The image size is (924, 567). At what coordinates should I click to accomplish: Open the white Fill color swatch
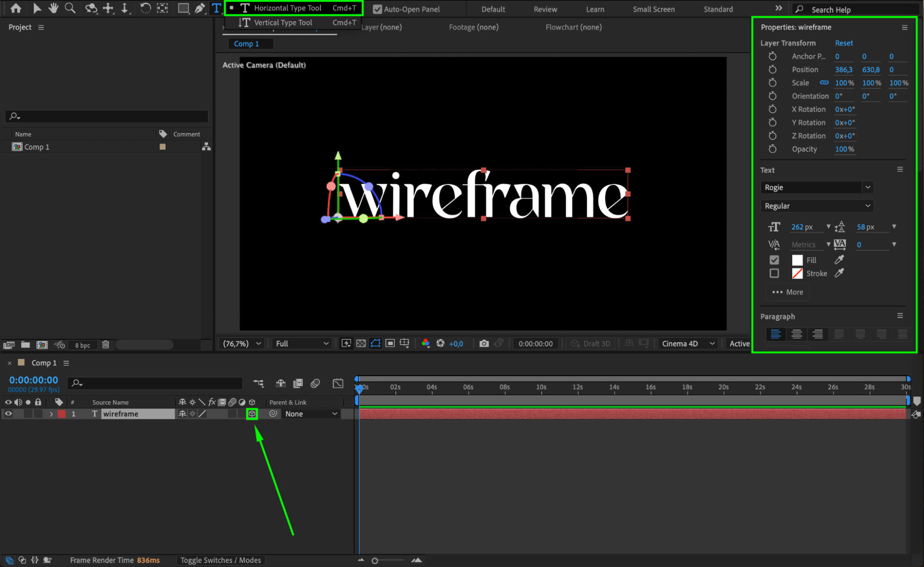[x=797, y=260]
